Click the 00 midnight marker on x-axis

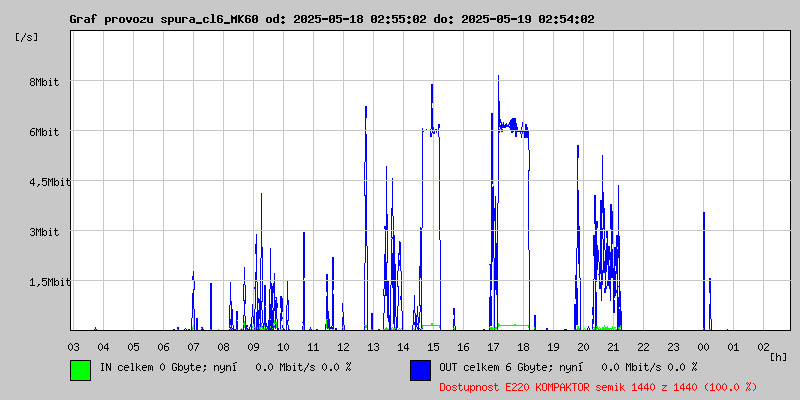coord(703,346)
